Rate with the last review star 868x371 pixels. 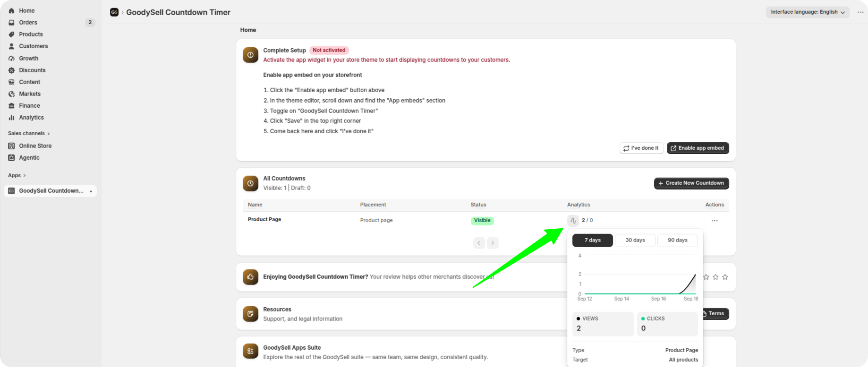tap(725, 277)
